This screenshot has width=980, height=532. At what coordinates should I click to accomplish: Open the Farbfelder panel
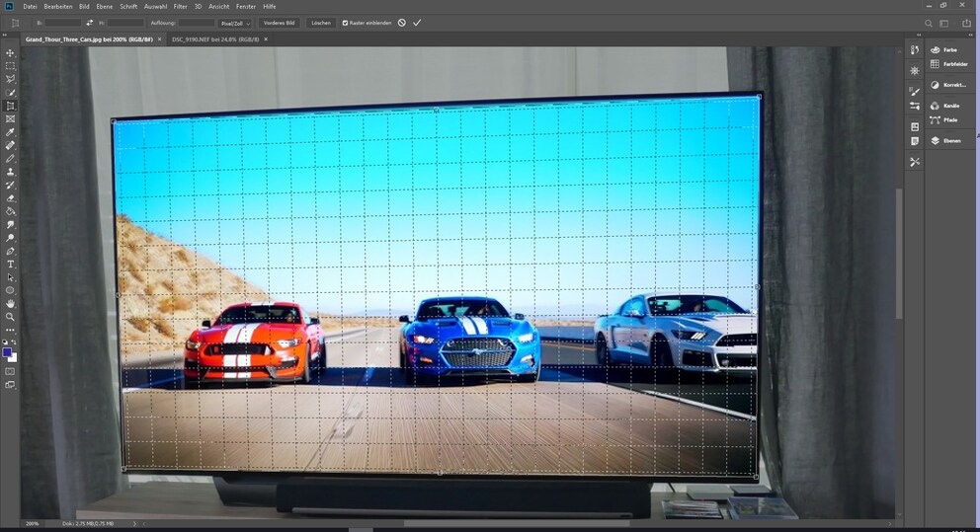click(x=948, y=64)
